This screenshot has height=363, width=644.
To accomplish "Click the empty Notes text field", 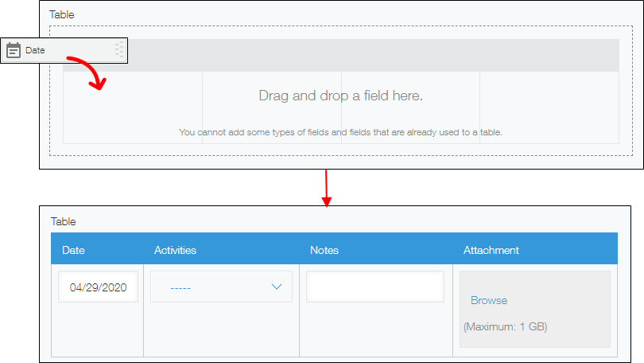I will pyautogui.click(x=375, y=287).
